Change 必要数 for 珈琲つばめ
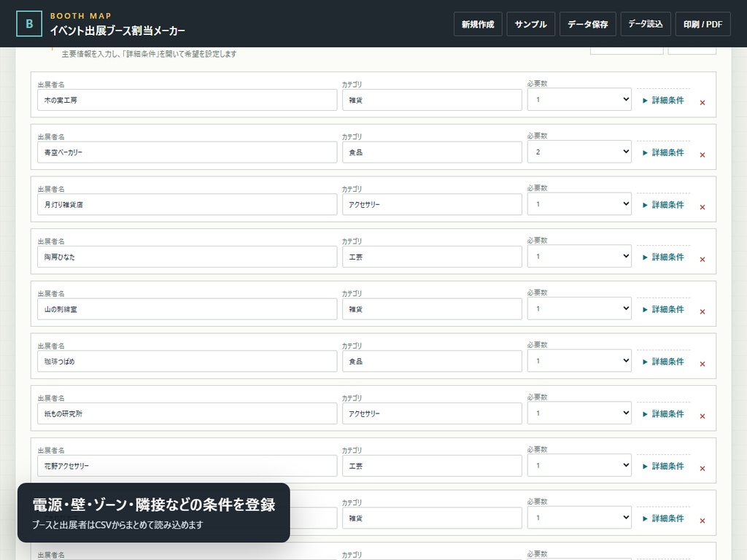Image resolution: width=747 pixels, height=560 pixels. 579,361
